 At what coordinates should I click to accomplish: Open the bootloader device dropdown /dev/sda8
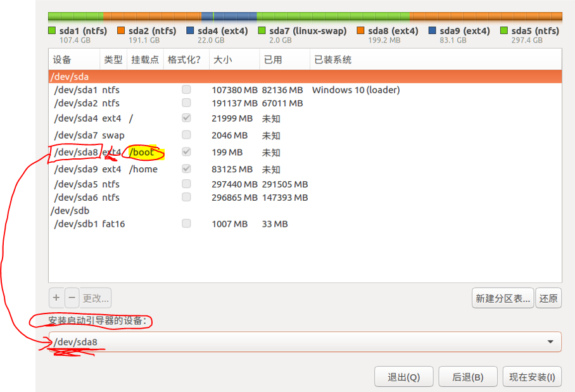(305, 342)
